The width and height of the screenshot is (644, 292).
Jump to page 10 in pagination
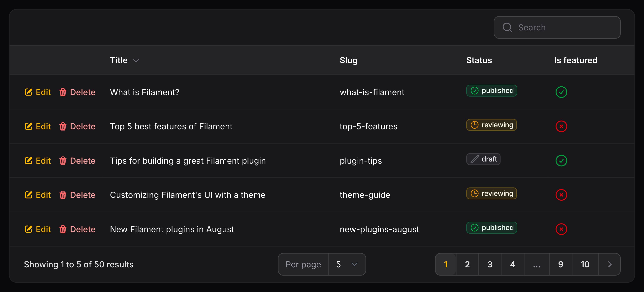585,264
